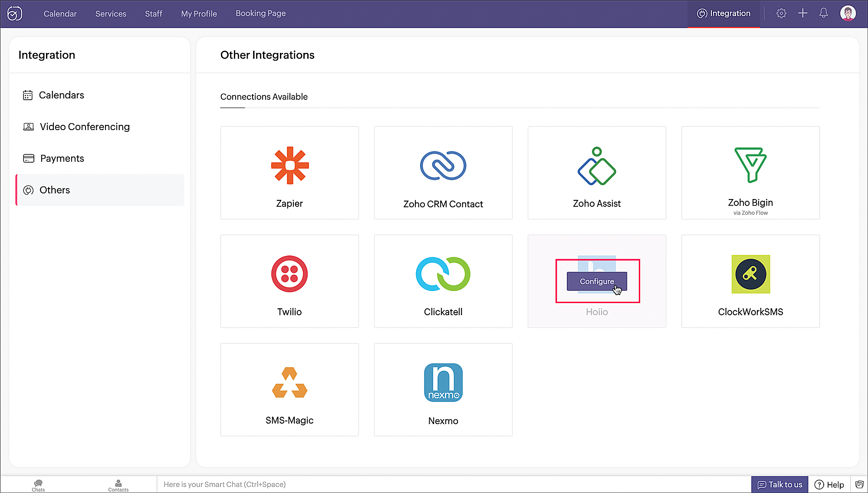Click the Calendars sidebar icon

click(x=28, y=95)
